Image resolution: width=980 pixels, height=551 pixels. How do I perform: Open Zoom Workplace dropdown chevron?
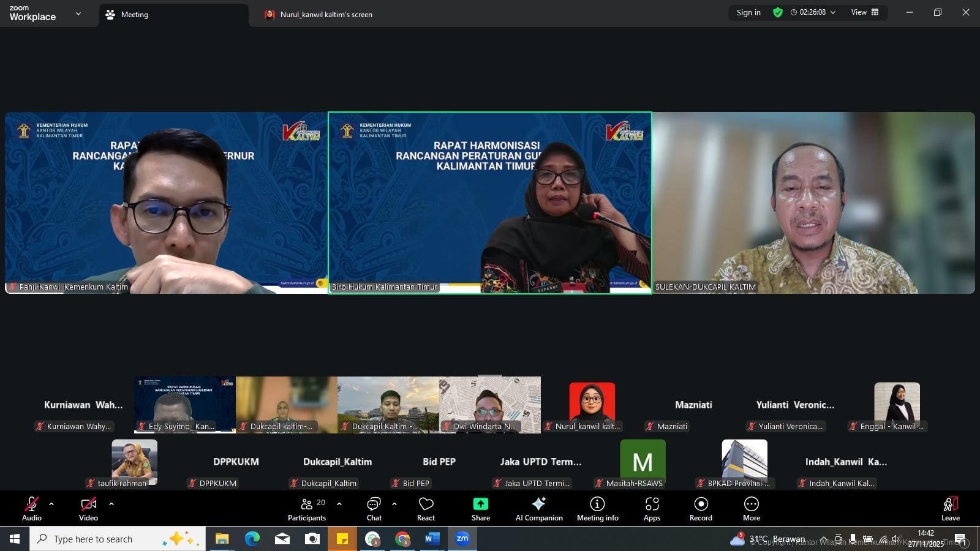click(78, 13)
